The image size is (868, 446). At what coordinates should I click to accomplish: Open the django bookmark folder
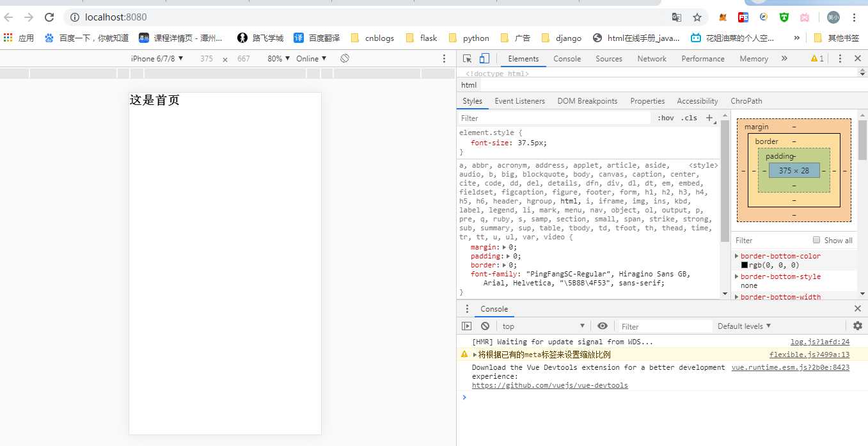pyautogui.click(x=562, y=38)
